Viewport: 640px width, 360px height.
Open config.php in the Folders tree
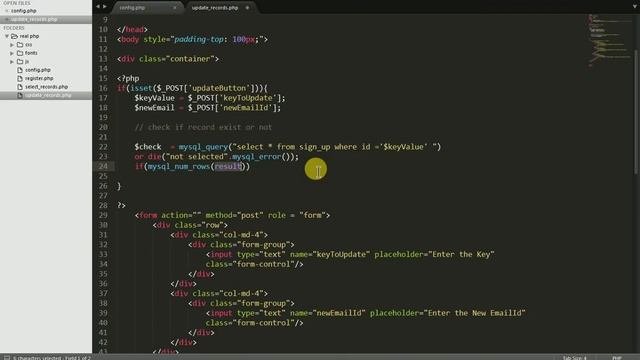coord(38,70)
